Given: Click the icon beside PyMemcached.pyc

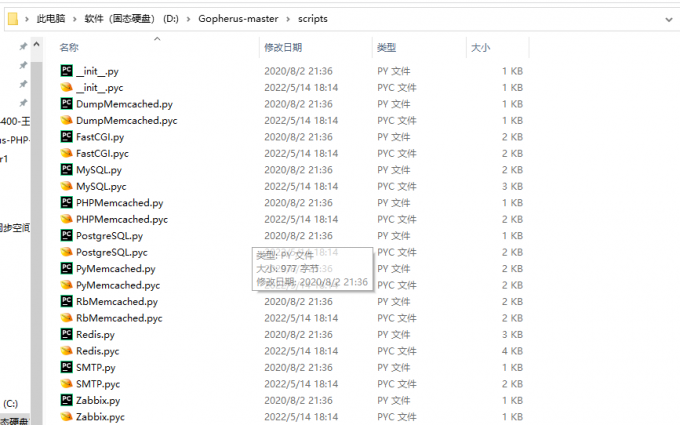Looking at the screenshot, I should [66, 285].
